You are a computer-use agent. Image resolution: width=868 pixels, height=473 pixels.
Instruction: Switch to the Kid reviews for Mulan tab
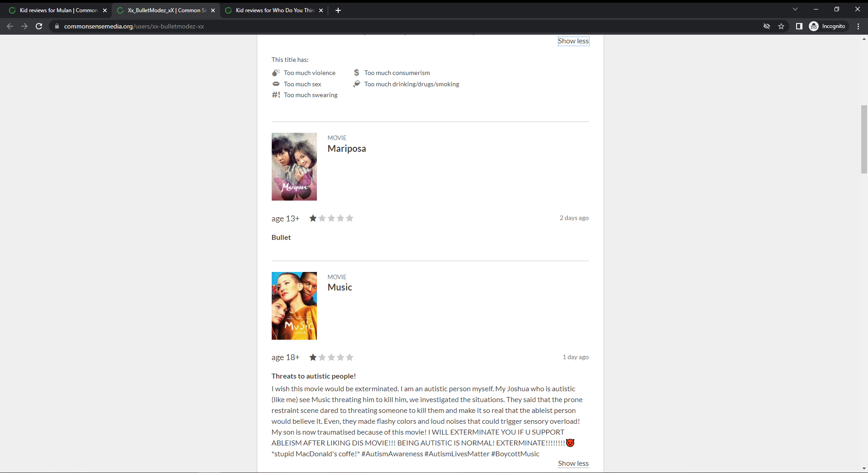click(58, 10)
